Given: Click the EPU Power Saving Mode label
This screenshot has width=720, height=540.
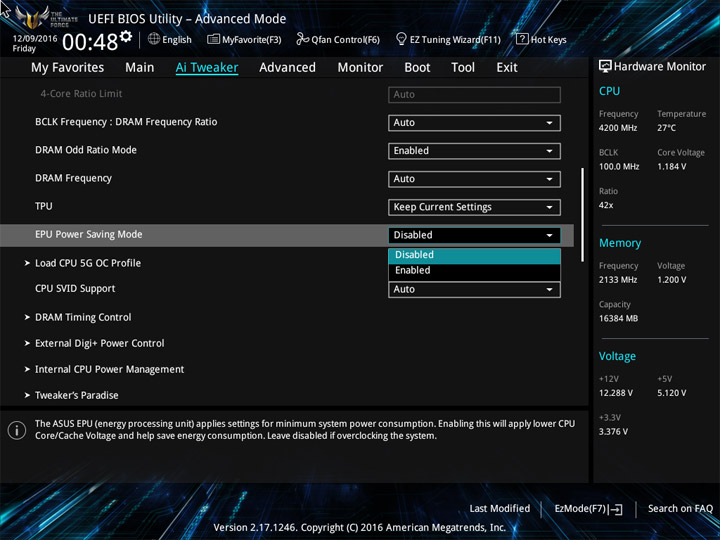Looking at the screenshot, I should point(89,234).
